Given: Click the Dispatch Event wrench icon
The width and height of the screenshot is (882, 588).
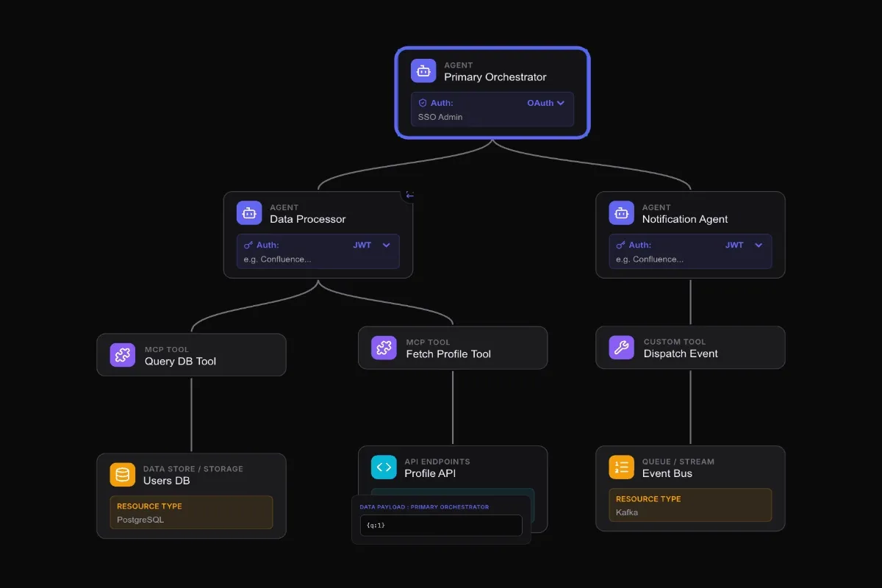Looking at the screenshot, I should pos(621,347).
